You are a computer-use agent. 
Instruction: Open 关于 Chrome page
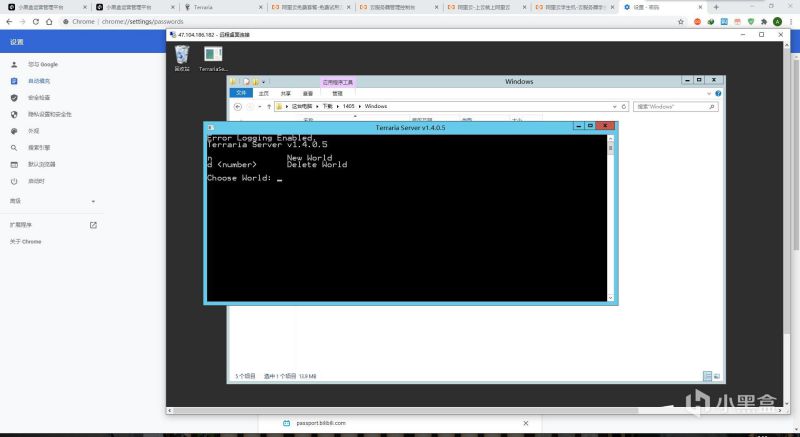pyautogui.click(x=26, y=242)
